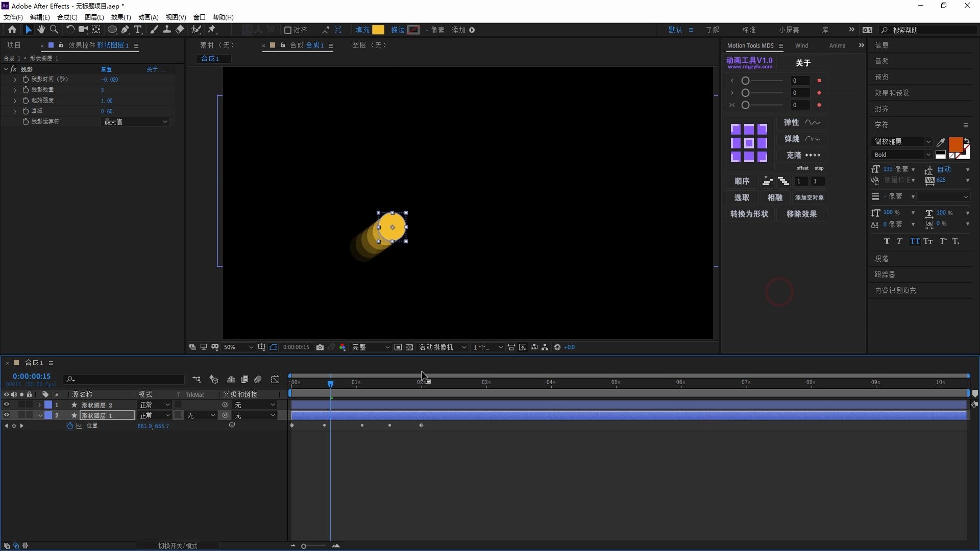The height and width of the screenshot is (551, 980).
Task: Toggle transparency grid in viewer
Action: pyautogui.click(x=409, y=347)
